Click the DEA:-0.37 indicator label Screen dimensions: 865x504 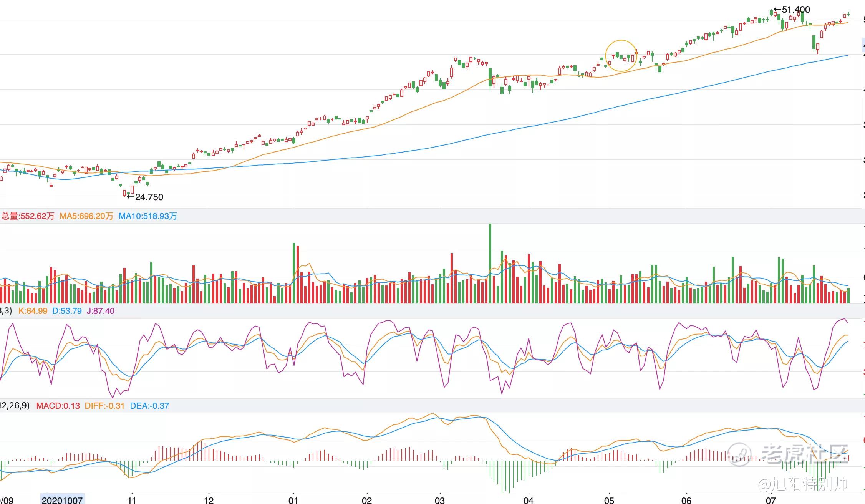(149, 406)
